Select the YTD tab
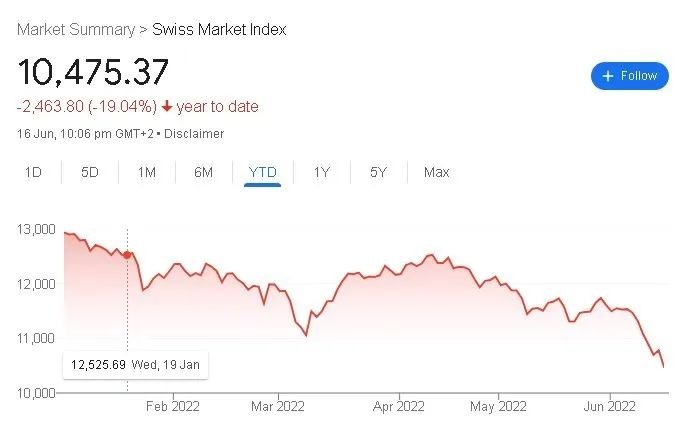 [x=261, y=172]
